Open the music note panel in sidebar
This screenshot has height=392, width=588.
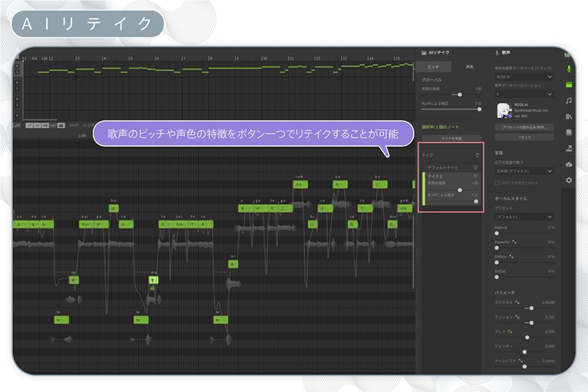pyautogui.click(x=568, y=100)
